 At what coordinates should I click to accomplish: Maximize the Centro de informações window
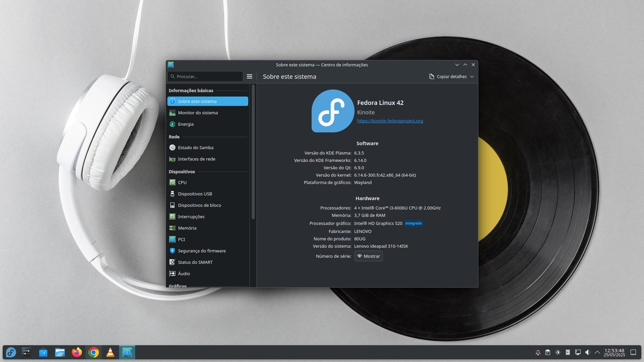tap(465, 65)
